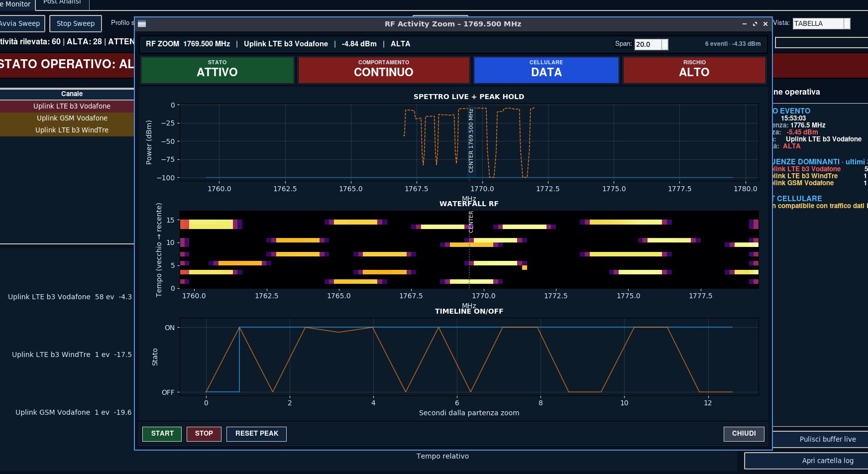Minimize the RF Activity Zoom window

pos(745,24)
